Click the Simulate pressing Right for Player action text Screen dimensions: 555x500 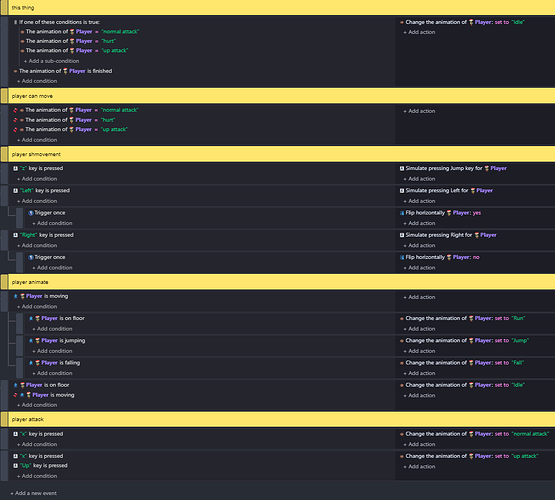tap(451, 235)
